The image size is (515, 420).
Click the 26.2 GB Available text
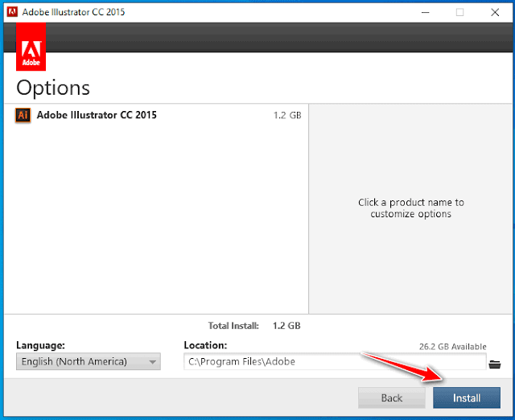tap(452, 347)
